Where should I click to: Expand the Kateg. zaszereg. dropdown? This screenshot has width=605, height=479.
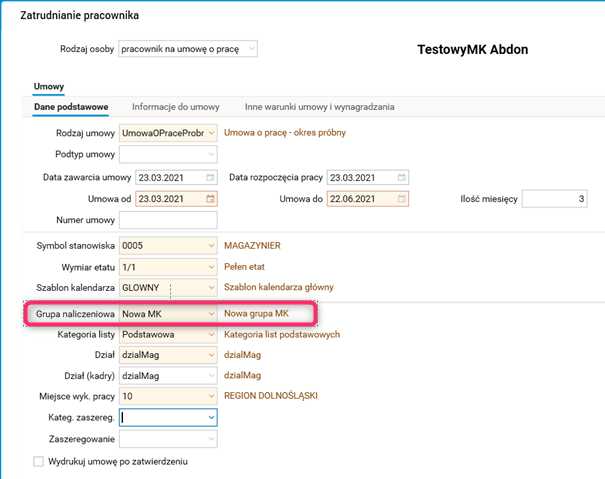pos(211,417)
